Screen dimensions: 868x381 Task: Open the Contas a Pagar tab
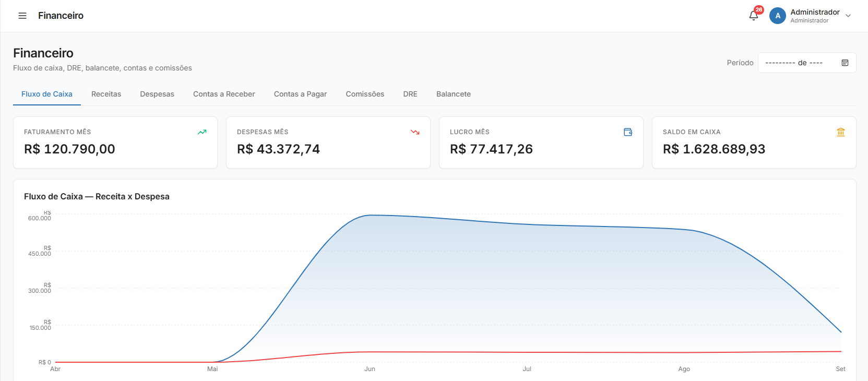pos(300,94)
